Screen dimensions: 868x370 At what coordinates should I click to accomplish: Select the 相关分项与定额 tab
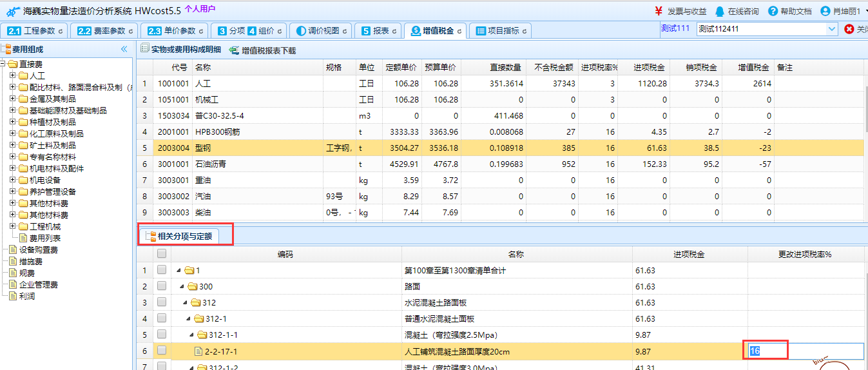pyautogui.click(x=179, y=237)
